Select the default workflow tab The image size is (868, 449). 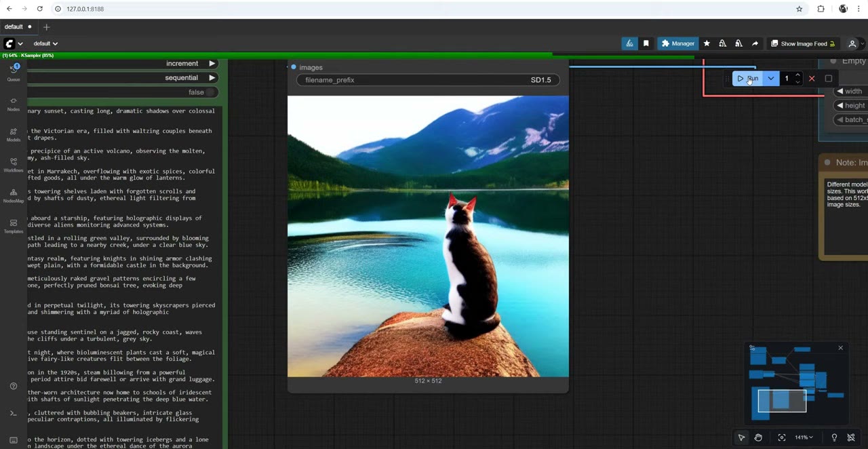click(x=18, y=26)
